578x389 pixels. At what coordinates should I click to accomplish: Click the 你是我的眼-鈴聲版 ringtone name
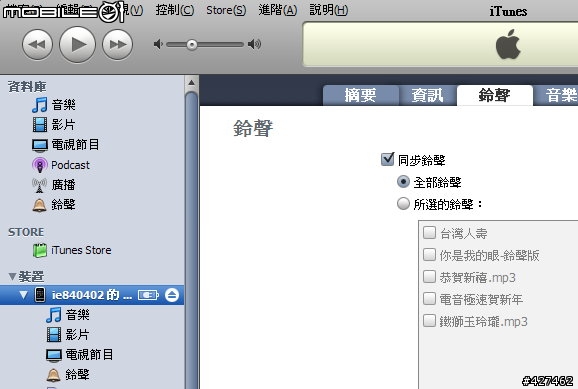490,255
